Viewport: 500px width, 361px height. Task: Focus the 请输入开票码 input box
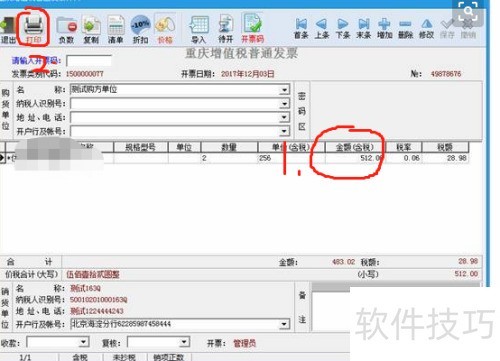89,61
